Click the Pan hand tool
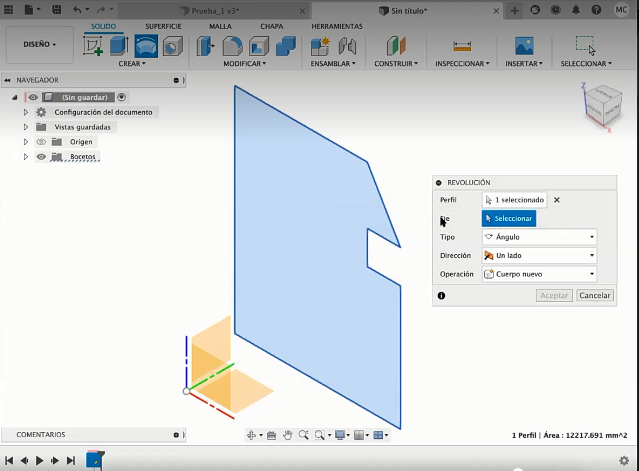The height and width of the screenshot is (471, 639). point(288,435)
